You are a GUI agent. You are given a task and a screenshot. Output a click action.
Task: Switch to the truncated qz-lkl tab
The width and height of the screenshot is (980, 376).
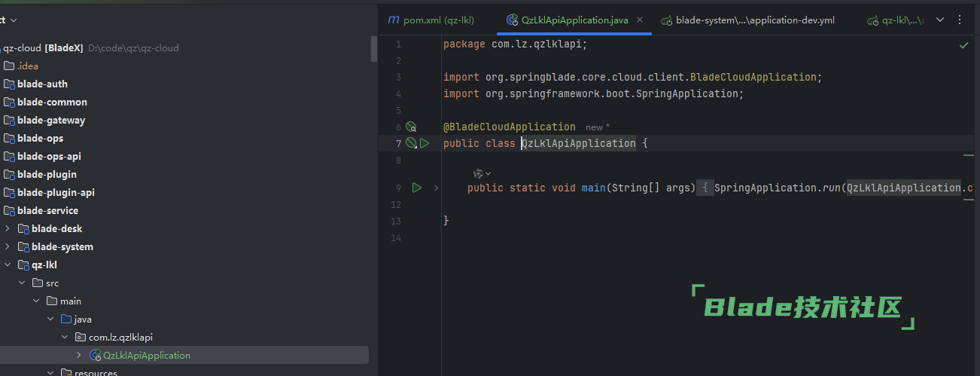[x=896, y=20]
